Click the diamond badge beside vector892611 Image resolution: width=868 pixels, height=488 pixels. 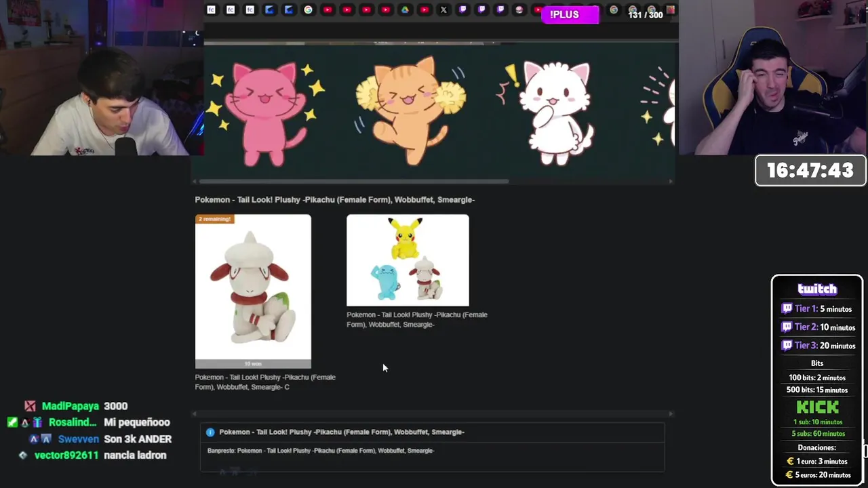23,455
